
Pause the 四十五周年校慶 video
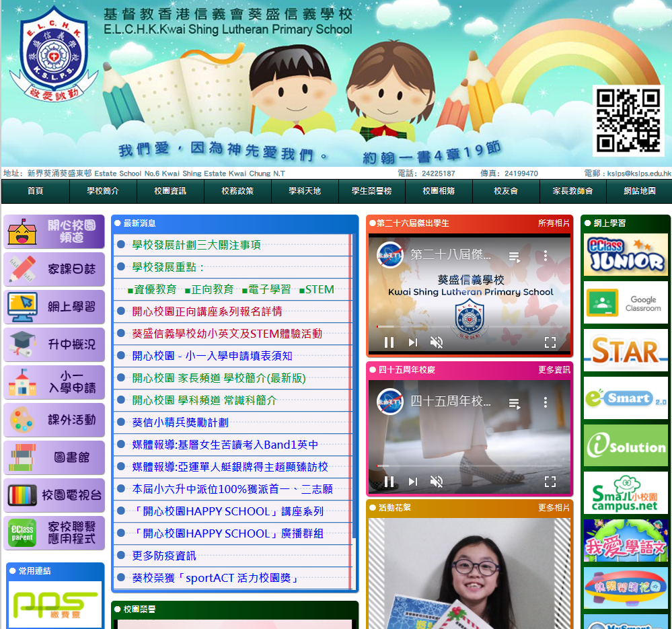coord(389,482)
